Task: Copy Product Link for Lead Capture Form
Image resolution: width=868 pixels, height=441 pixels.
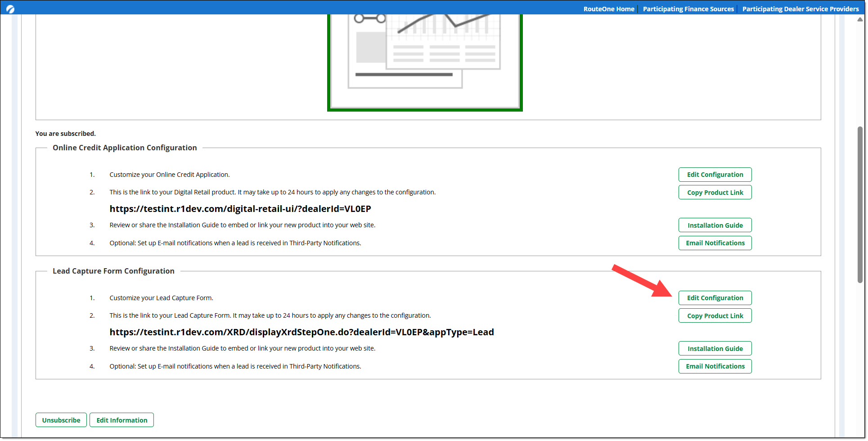Action: click(x=715, y=316)
